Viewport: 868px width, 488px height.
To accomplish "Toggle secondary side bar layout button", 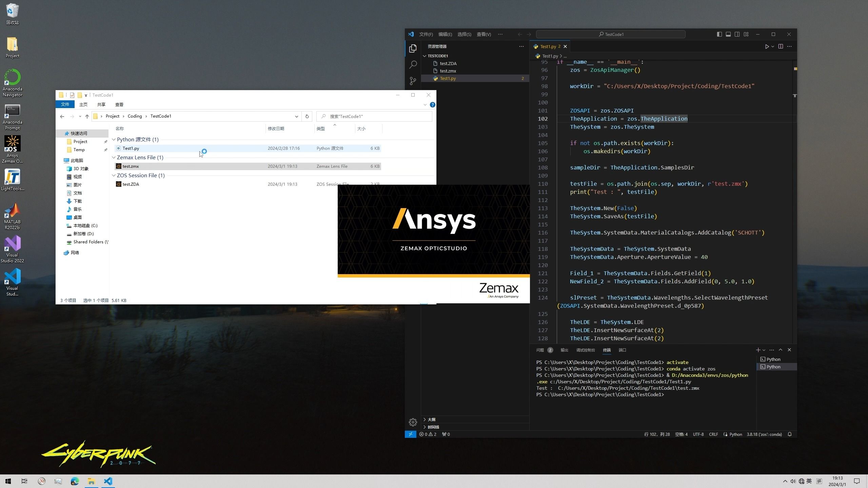I will pos(737,34).
